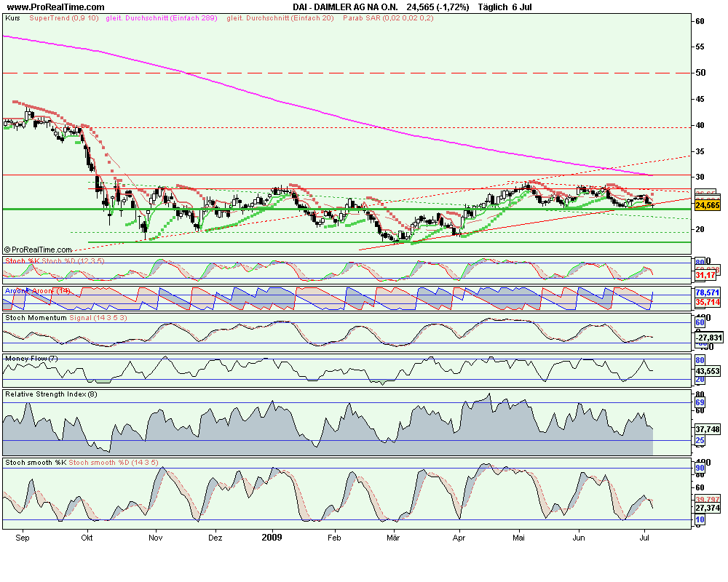Click the 43,553 Money Flow value
This screenshot has height=582, width=728.
click(x=708, y=371)
